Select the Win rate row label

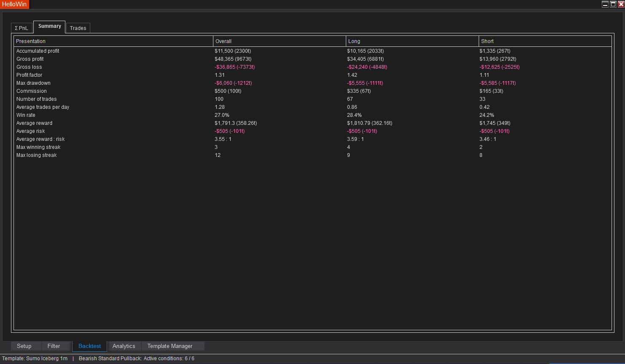26,115
